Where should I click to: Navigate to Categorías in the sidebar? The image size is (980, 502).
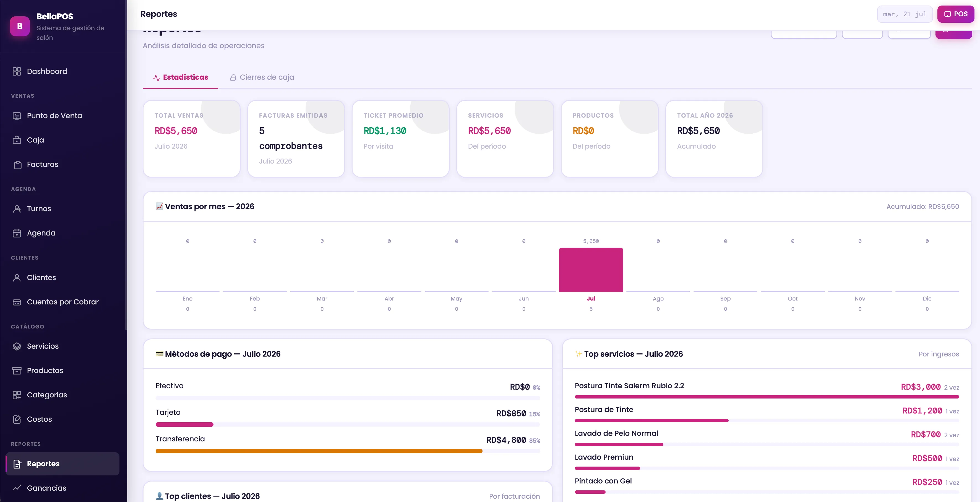tap(62, 395)
